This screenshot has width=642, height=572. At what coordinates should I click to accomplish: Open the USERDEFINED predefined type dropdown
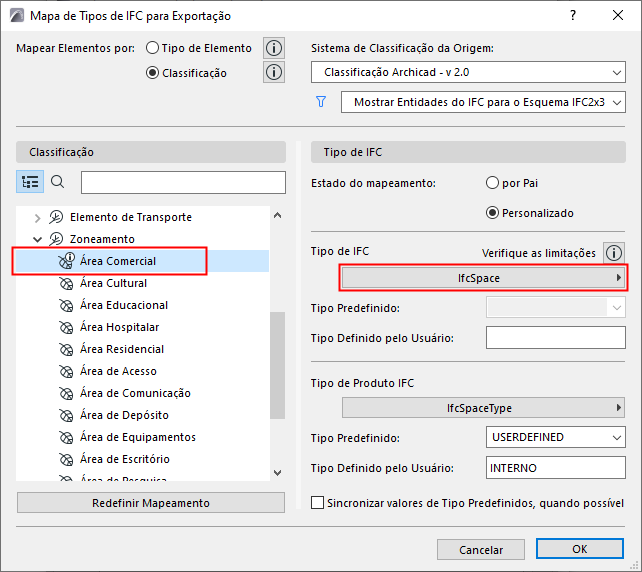pyautogui.click(x=557, y=437)
